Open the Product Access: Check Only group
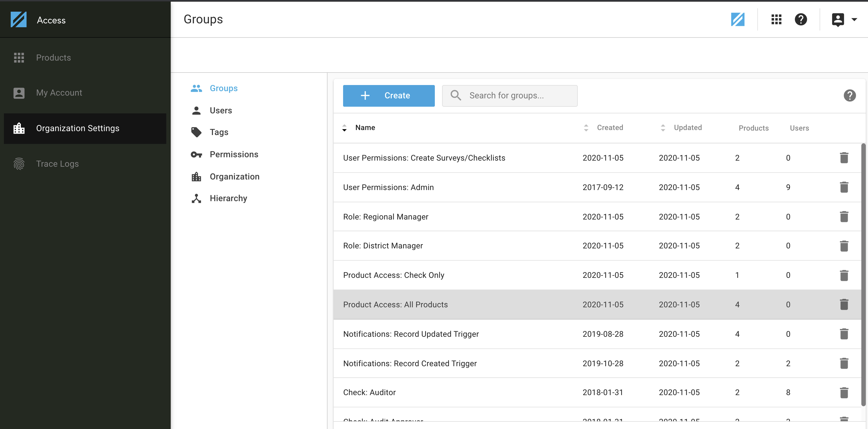Screen dimensions: 868x429 [x=597, y=275]
